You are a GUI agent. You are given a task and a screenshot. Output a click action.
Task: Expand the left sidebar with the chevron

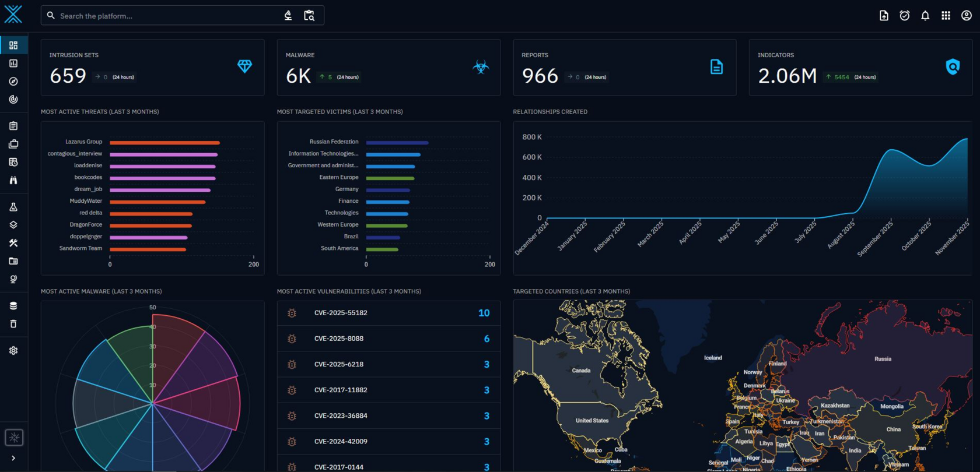tap(13, 458)
